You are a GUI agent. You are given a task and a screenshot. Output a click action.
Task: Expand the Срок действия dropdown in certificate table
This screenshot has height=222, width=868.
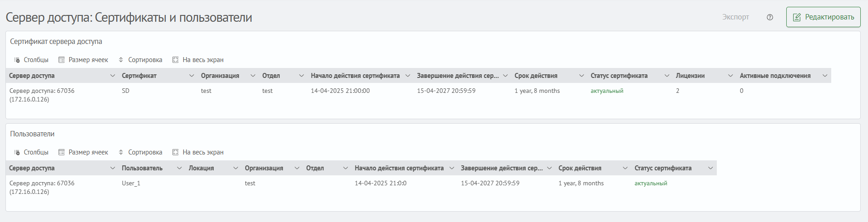coord(582,76)
